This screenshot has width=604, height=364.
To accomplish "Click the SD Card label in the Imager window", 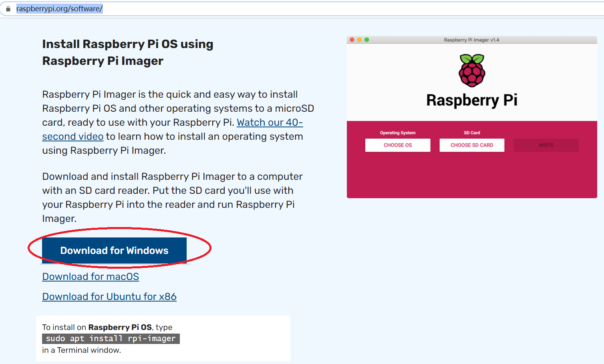I will point(471,133).
